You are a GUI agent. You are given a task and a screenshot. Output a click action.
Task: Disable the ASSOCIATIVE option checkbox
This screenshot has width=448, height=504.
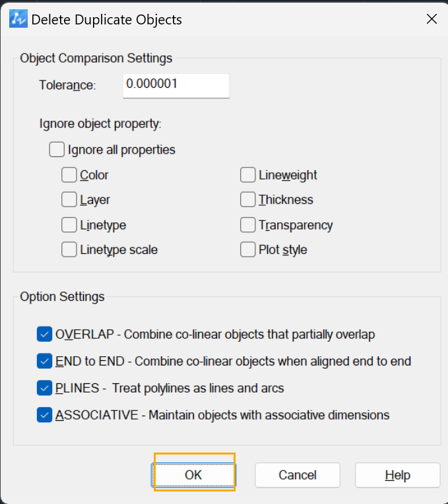[x=44, y=415]
